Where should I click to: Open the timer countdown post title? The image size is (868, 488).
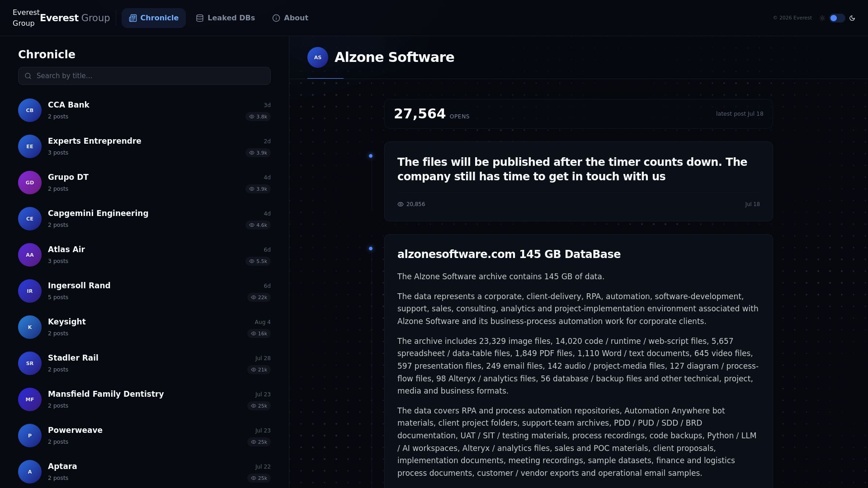572,169
